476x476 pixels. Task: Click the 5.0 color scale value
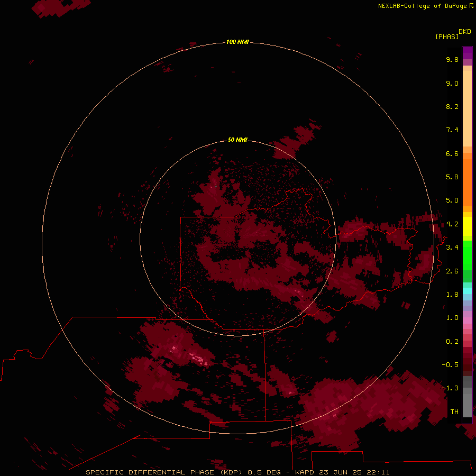(452, 200)
